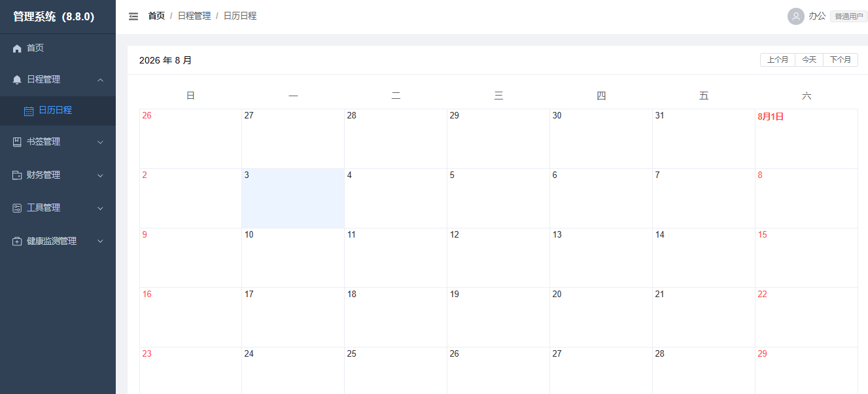The image size is (868, 394).
Task: Collapse the 日程管理 submenu arrow
Action: pos(100,80)
